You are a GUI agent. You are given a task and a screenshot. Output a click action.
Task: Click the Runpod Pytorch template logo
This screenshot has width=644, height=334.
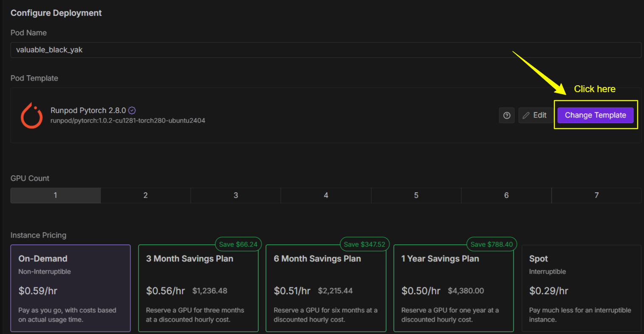[32, 115]
